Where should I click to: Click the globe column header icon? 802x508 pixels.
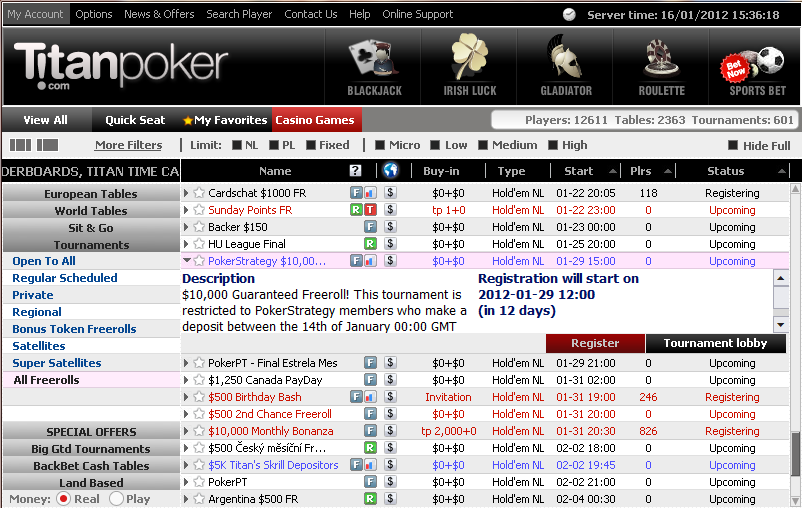(391, 170)
